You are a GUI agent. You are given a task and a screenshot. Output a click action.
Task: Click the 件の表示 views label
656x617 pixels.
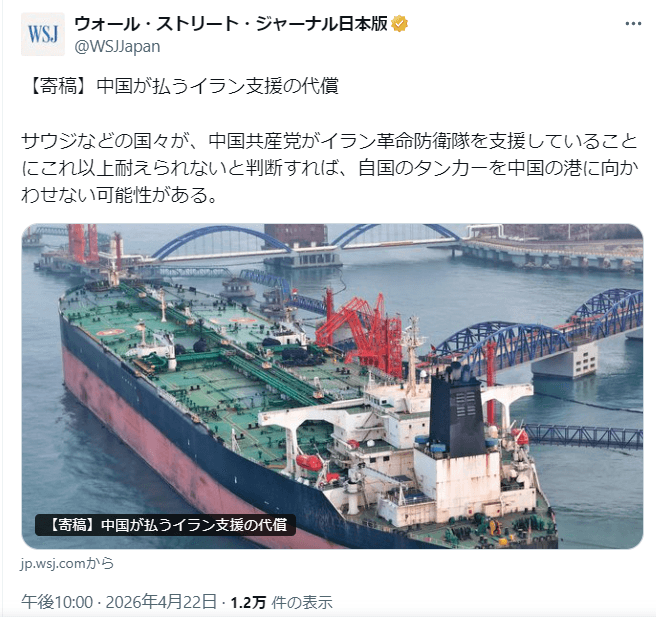tap(302, 602)
